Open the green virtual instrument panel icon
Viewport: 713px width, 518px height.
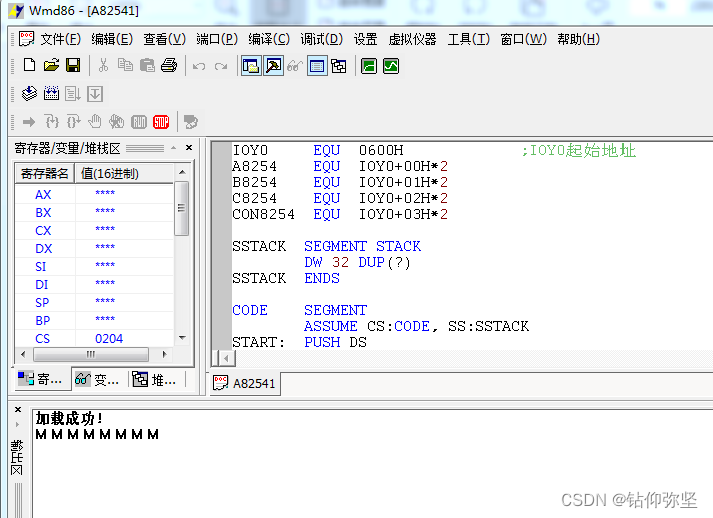[369, 66]
